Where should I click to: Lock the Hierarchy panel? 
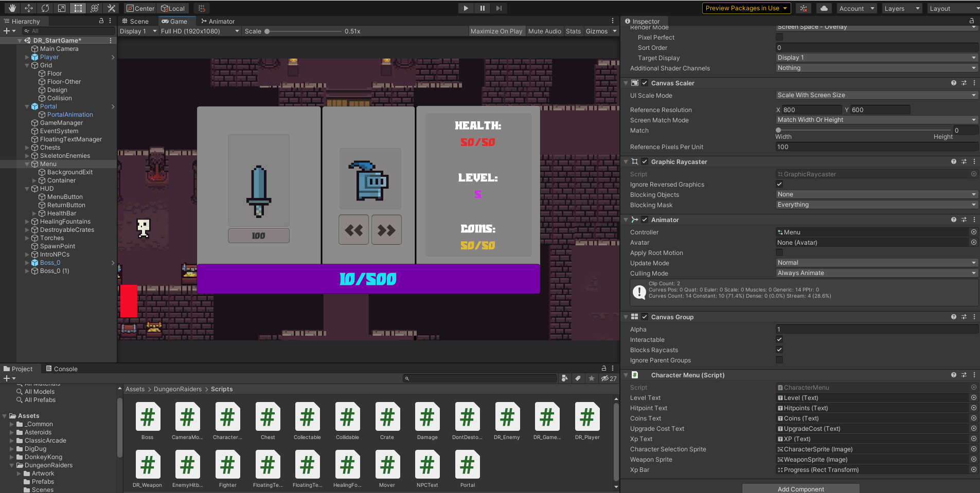click(x=101, y=21)
